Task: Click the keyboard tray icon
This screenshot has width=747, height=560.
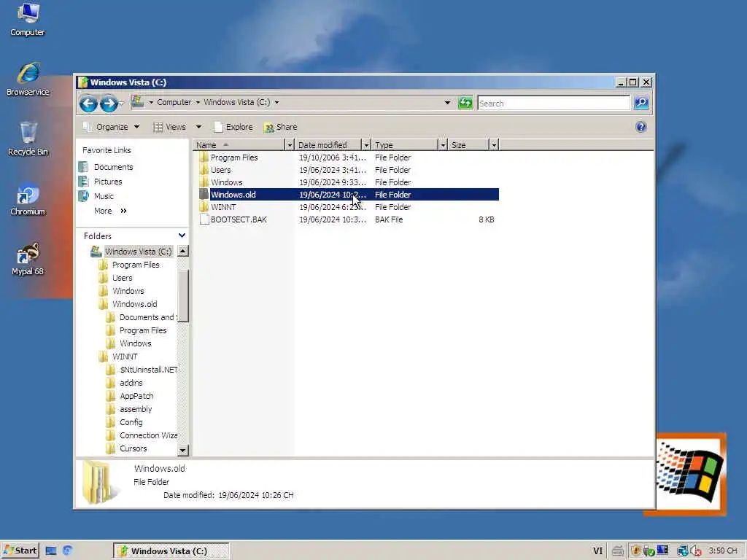Action: (x=617, y=551)
